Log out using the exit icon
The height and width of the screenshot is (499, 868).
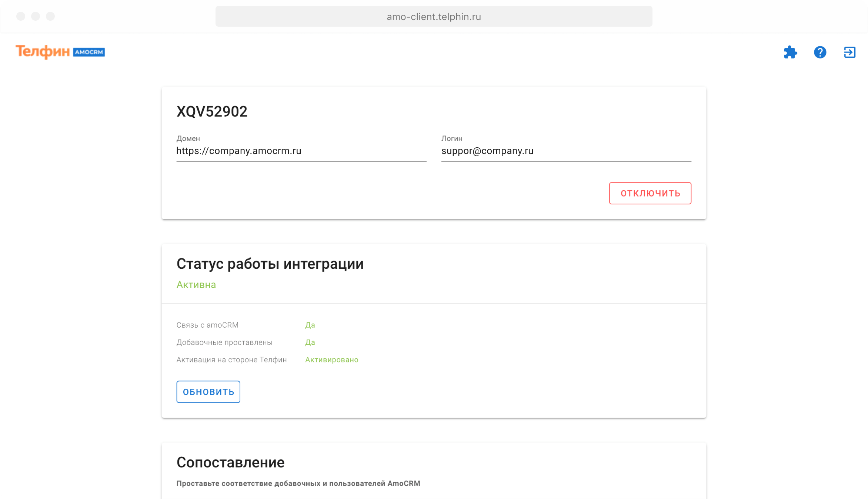click(849, 52)
